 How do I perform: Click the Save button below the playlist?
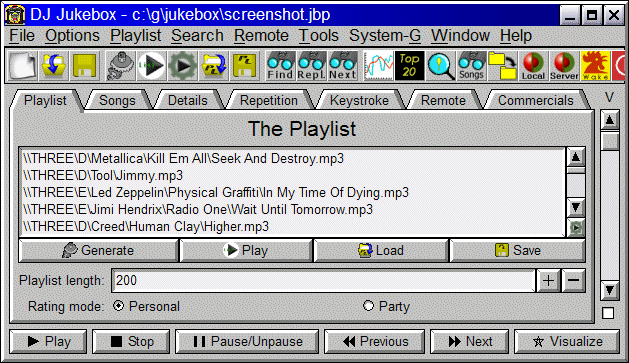(517, 250)
